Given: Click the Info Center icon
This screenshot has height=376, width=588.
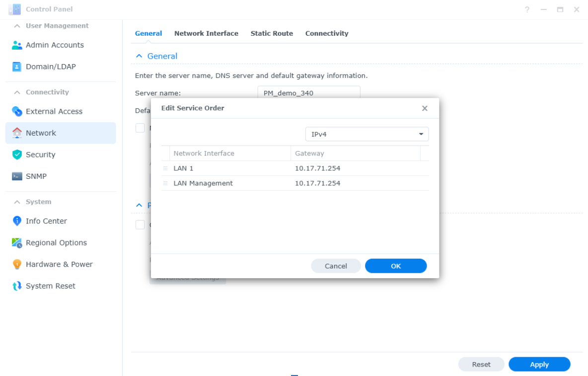Looking at the screenshot, I should [17, 221].
